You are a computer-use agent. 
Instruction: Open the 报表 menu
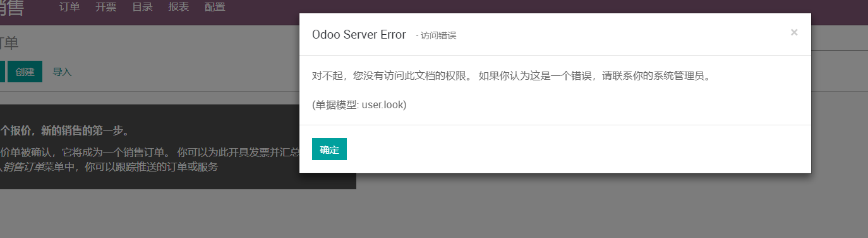click(x=179, y=8)
